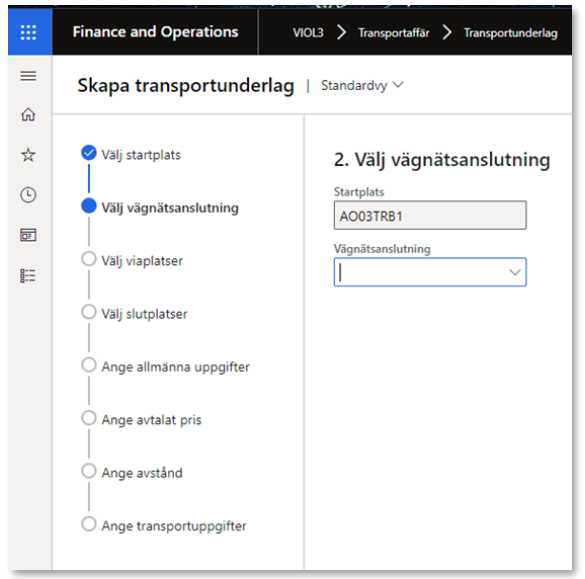
Task: Click the completed checkmark for Välj startplats
Action: click(89, 153)
